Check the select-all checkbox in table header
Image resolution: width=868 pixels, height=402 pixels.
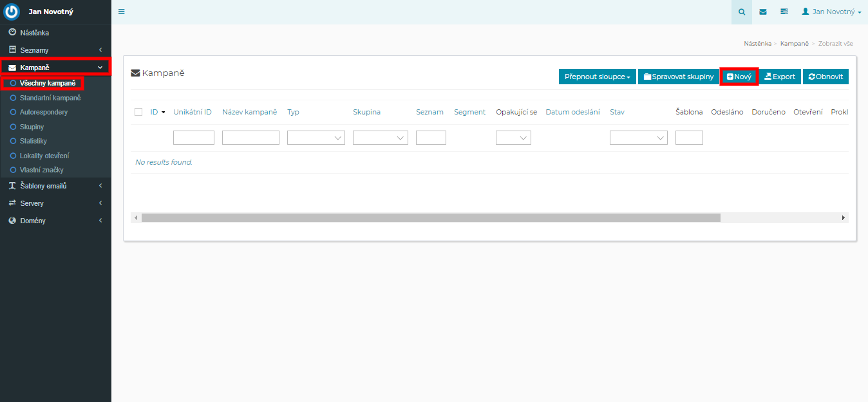click(x=138, y=112)
